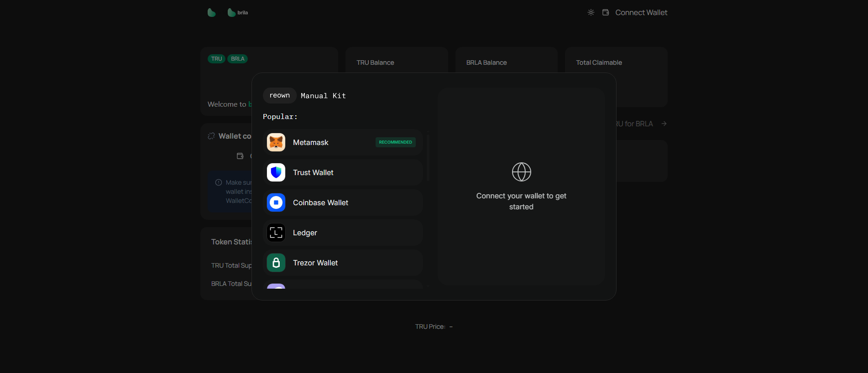This screenshot has width=868, height=373.
Task: Click the wallet list scrollbar
Action: tap(428, 157)
